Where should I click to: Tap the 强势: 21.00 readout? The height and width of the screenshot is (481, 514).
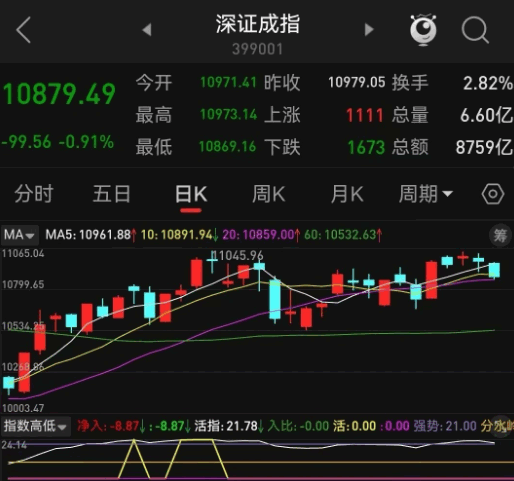445,426
